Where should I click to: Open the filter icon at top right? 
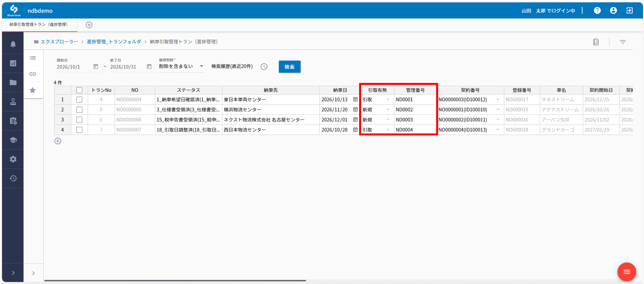(x=622, y=42)
